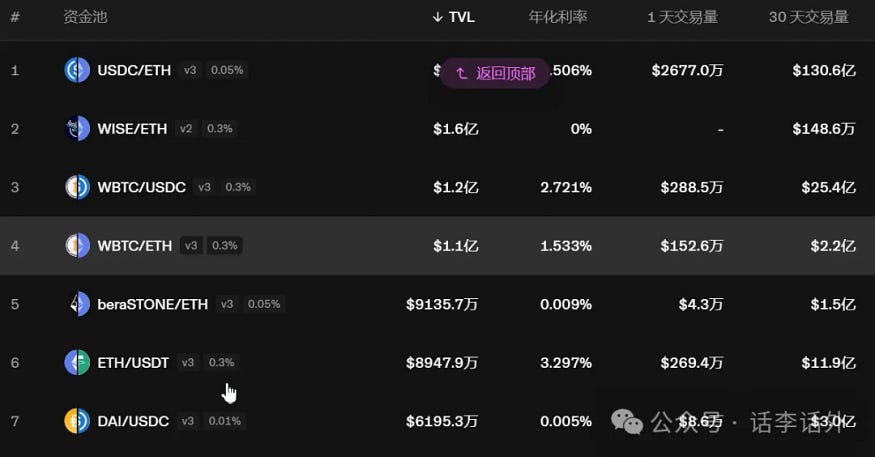Image resolution: width=875 pixels, height=457 pixels.
Task: Click the USDC/ETH token pair icon
Action: [x=77, y=70]
